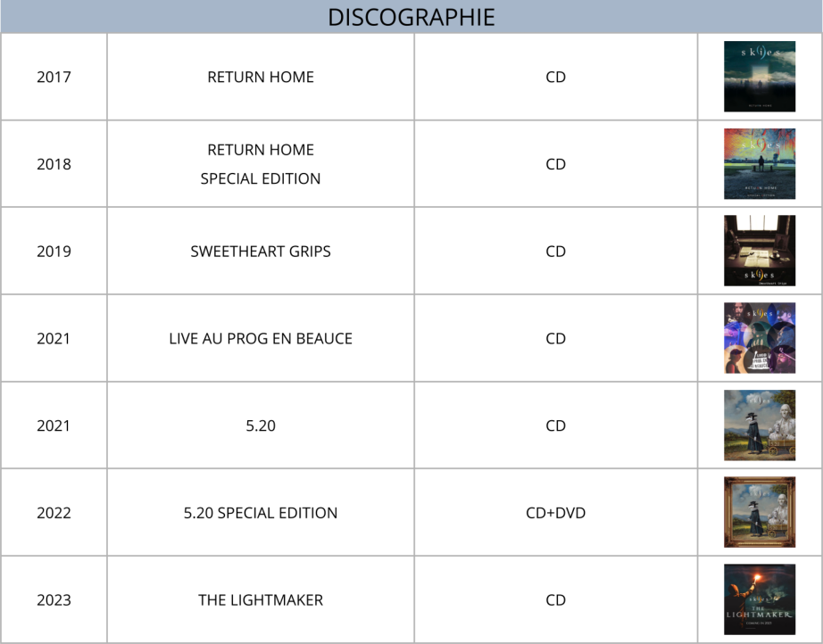This screenshot has height=644, width=823.
Task: Click the SPECIAL EDITION subtitle under Return Home
Action: click(261, 178)
